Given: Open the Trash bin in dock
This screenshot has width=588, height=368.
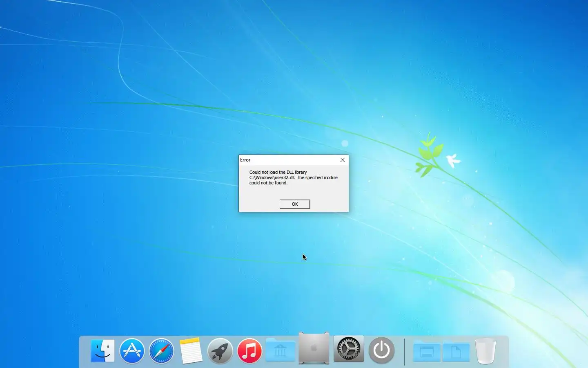Looking at the screenshot, I should click(485, 351).
